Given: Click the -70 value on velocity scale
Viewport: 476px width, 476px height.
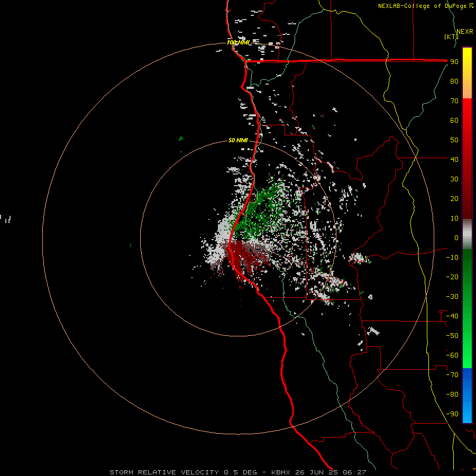Looking at the screenshot, I should click(x=452, y=375).
